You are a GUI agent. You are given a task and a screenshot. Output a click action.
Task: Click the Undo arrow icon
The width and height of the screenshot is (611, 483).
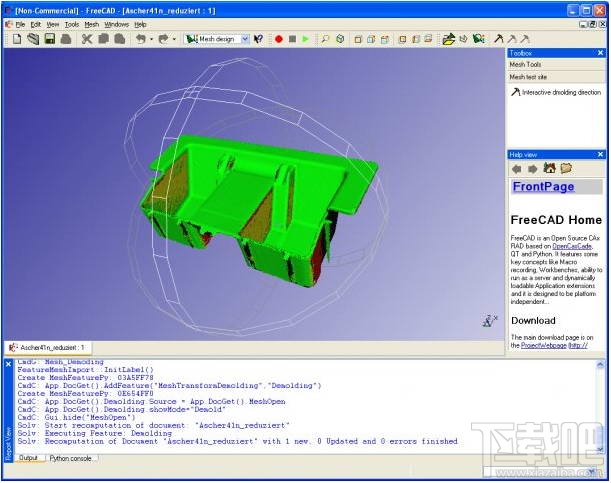141,39
